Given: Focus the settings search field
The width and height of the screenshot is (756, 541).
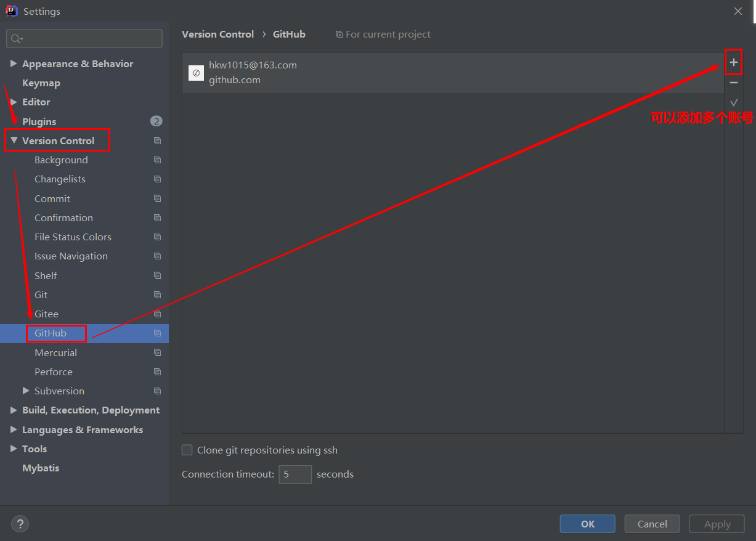Looking at the screenshot, I should click(84, 38).
